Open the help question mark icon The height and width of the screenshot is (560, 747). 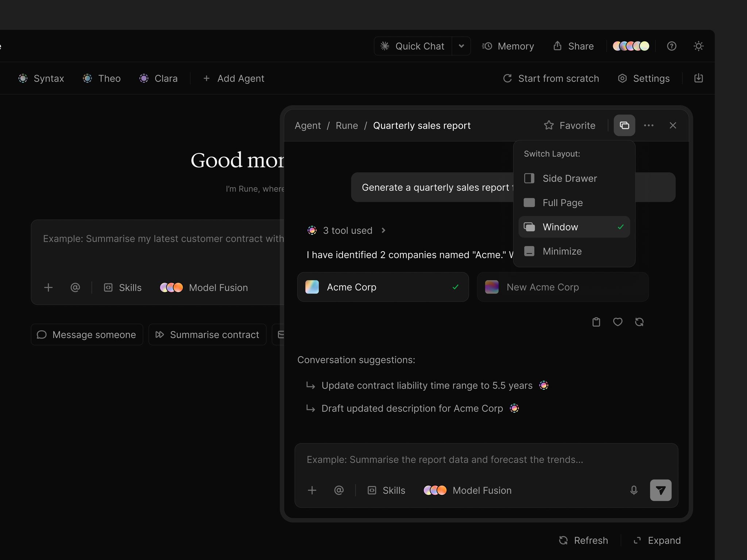pos(671,46)
